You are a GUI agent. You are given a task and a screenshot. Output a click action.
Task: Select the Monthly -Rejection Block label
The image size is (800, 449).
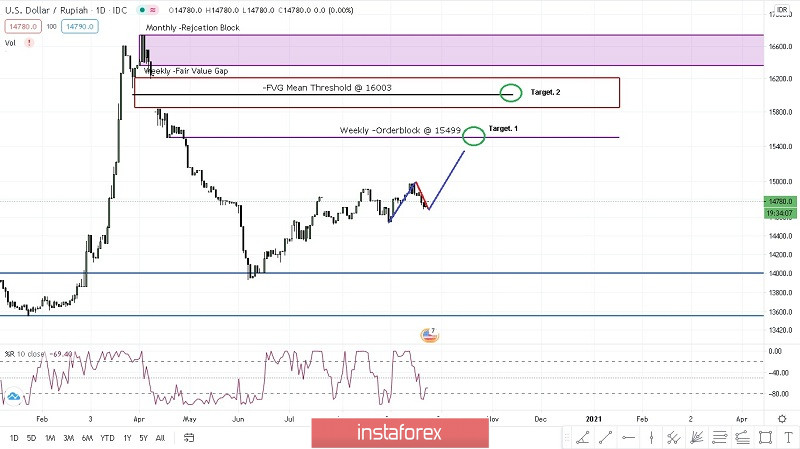pos(192,28)
